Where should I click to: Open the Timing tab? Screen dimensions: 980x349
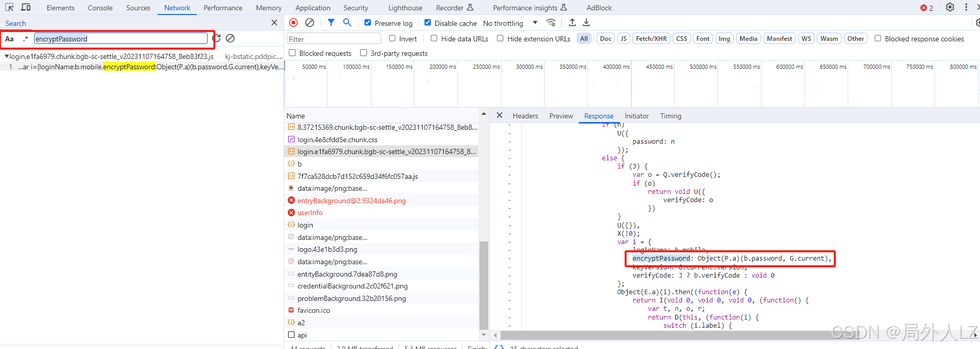point(671,116)
